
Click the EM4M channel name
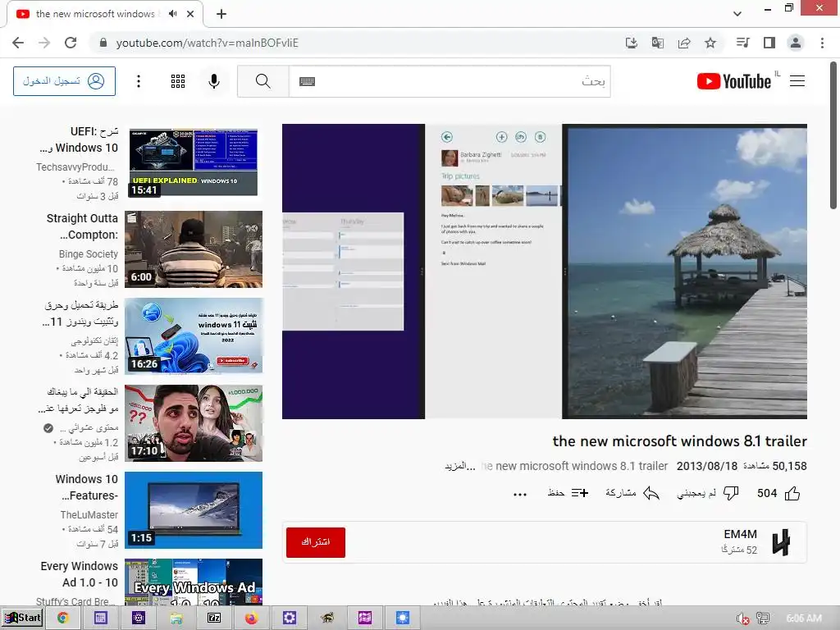(741, 534)
